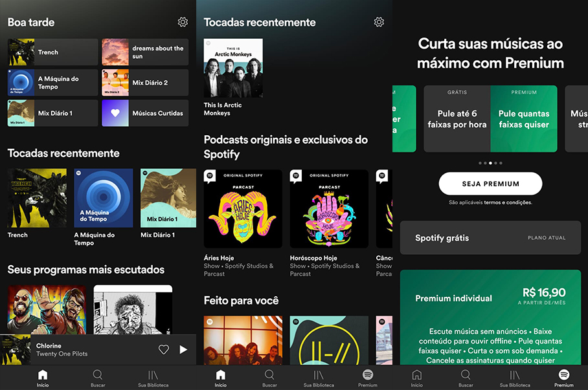
Task: Open settings gear on Boa tarde screen
Action: click(x=183, y=22)
